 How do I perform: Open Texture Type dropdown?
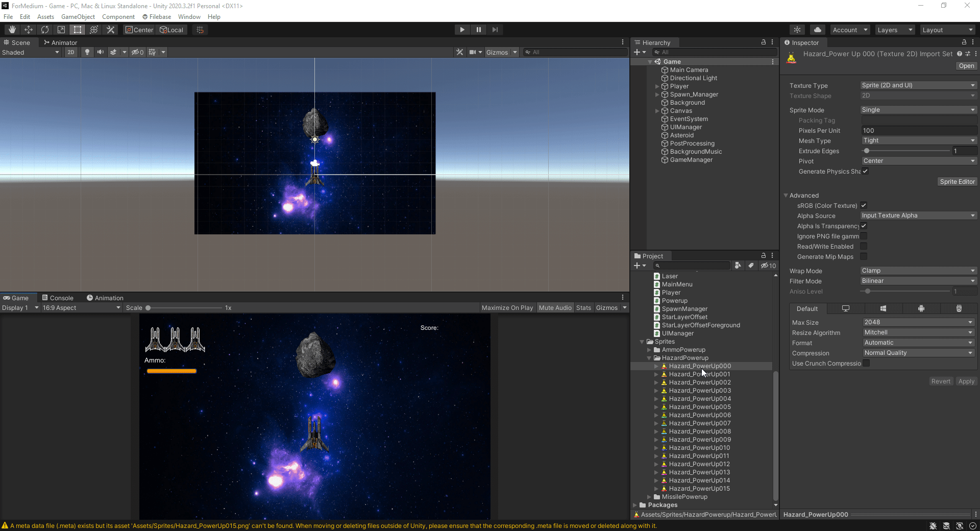click(x=918, y=85)
